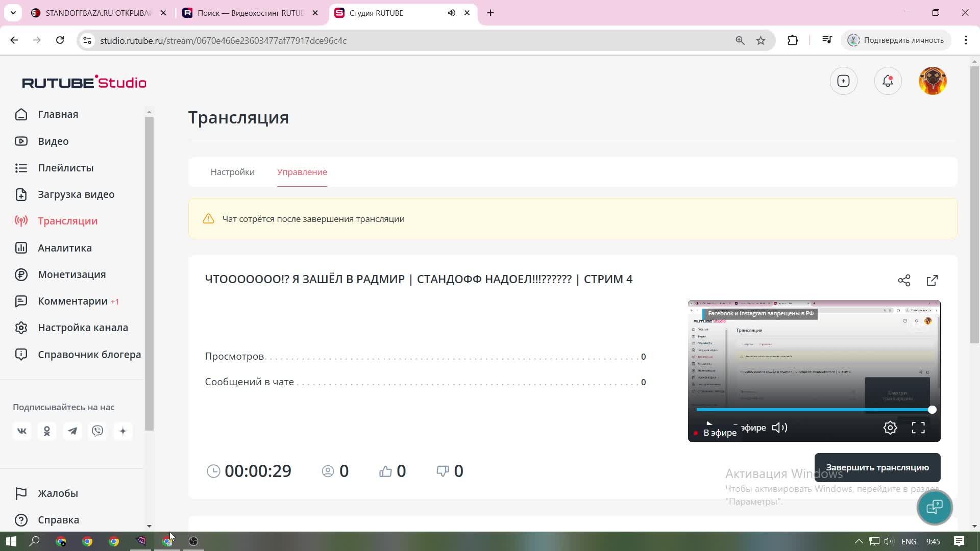
Task: Open the support chat bubble button
Action: tap(935, 507)
